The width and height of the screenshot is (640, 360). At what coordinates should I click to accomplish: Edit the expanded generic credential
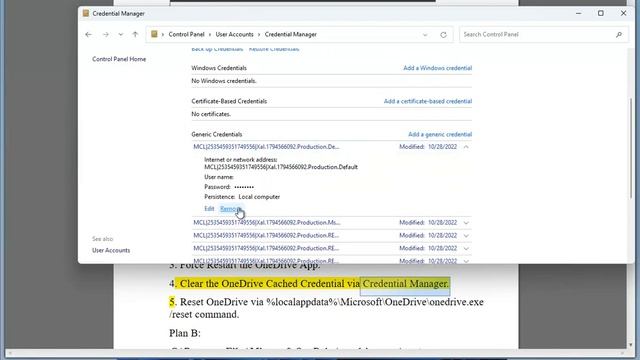tap(209, 209)
